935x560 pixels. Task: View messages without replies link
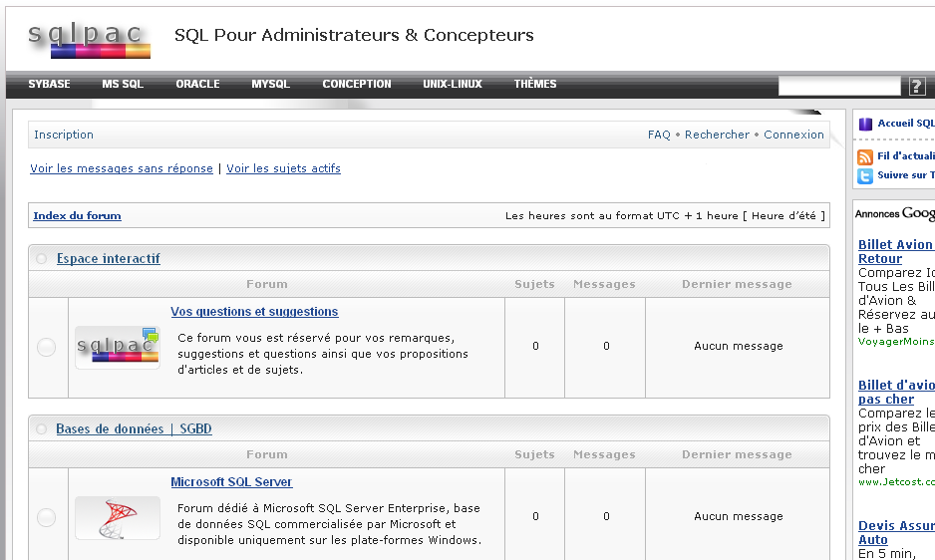point(122,169)
